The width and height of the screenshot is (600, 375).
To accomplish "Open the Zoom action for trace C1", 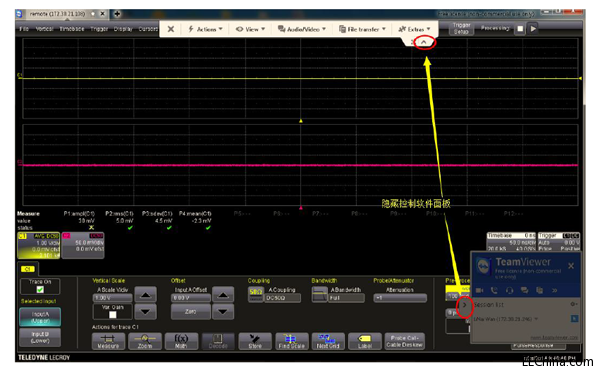I will 145,341.
